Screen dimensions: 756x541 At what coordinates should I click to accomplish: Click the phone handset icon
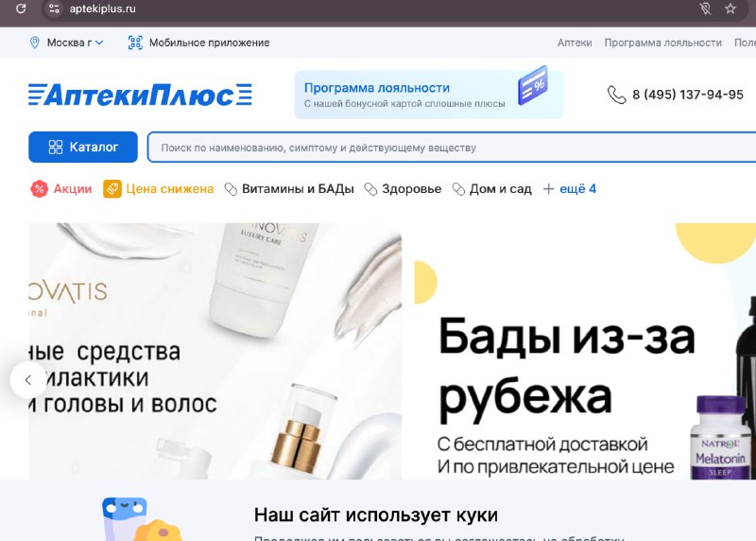pos(616,95)
